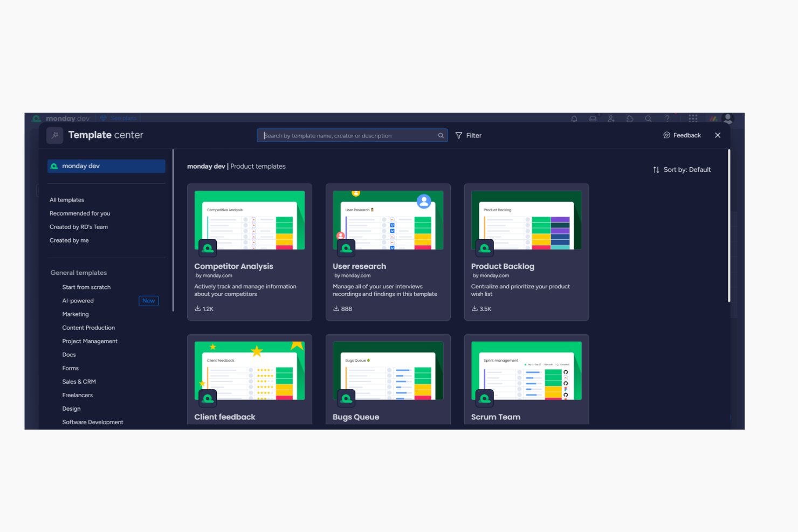This screenshot has width=798, height=532.
Task: Click monday dev logo badge on Scrum Team card
Action: 485,398
